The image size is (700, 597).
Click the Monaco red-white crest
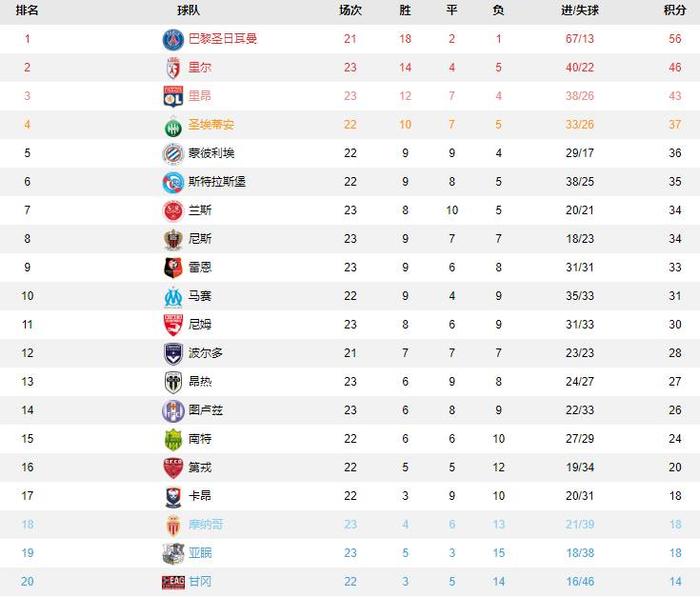(173, 526)
